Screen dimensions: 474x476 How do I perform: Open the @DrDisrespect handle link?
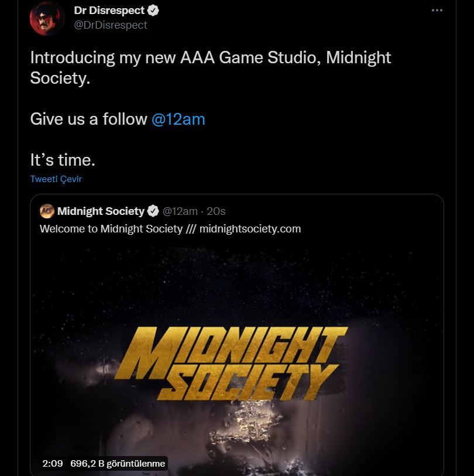click(x=111, y=25)
